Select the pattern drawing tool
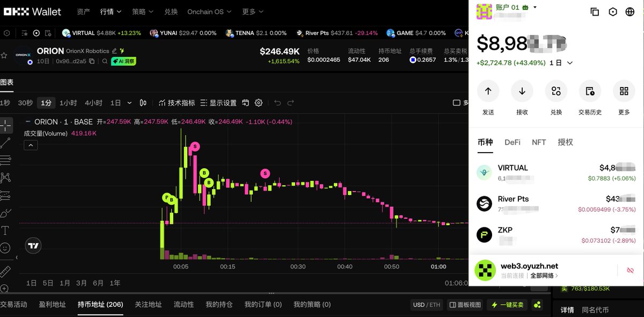The image size is (644, 317). pos(6,177)
